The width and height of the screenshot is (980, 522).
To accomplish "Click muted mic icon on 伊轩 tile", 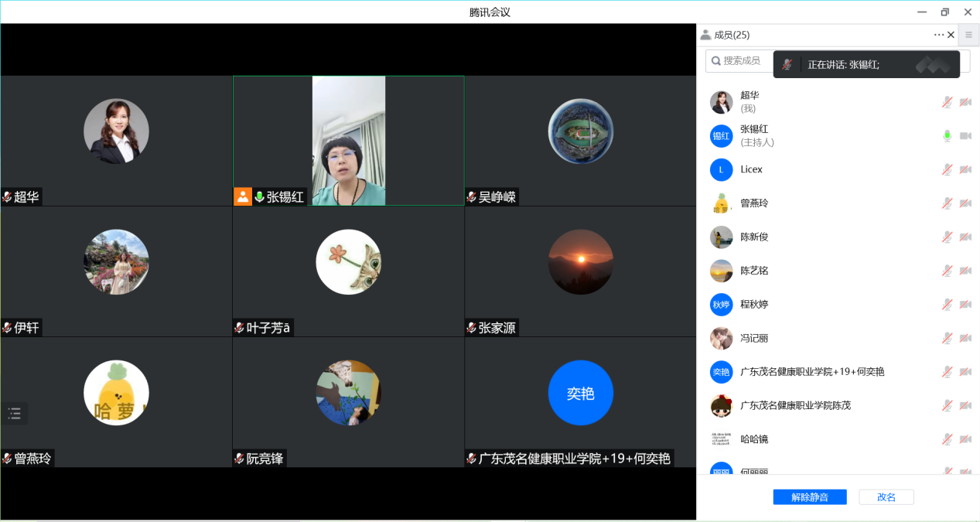I will point(7,328).
